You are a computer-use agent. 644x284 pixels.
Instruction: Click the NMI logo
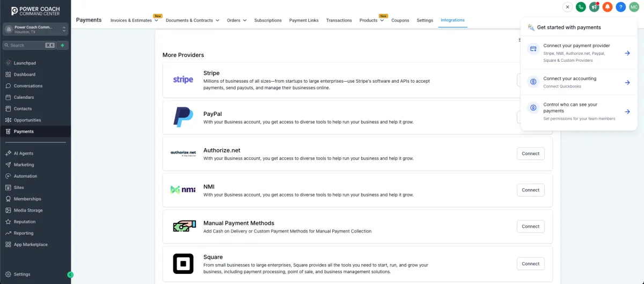(183, 190)
